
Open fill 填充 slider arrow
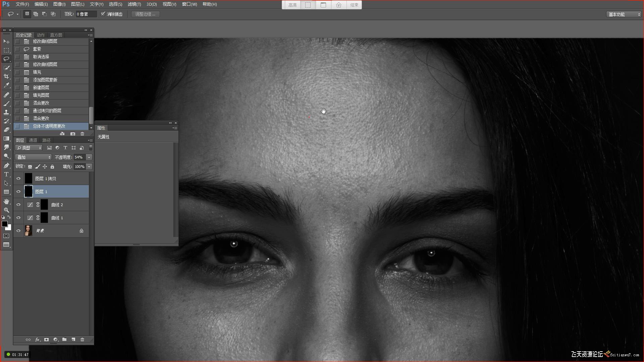click(x=89, y=167)
